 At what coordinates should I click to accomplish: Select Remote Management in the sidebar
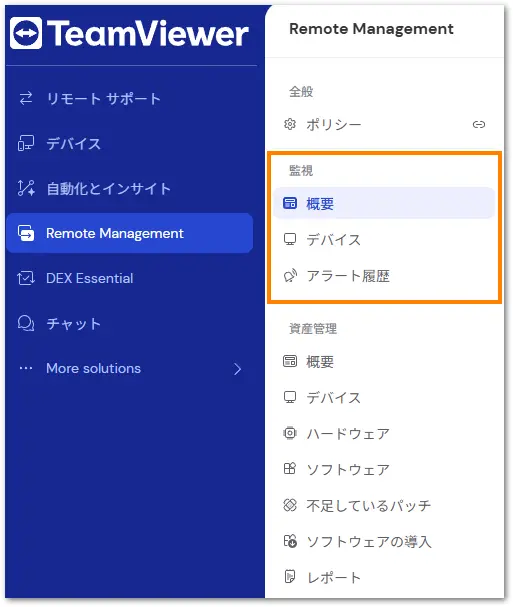pyautogui.click(x=130, y=233)
